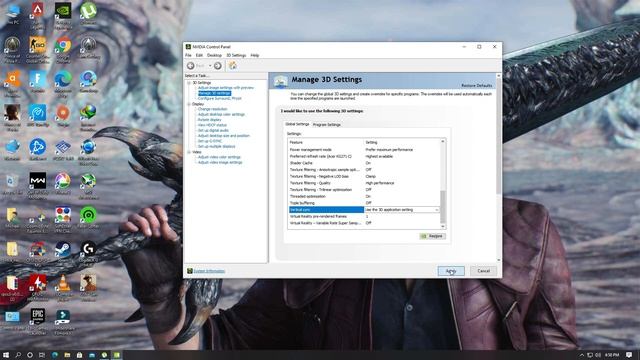640x360 pixels.
Task: Open the Action Center notification icon
Action: pos(629,355)
